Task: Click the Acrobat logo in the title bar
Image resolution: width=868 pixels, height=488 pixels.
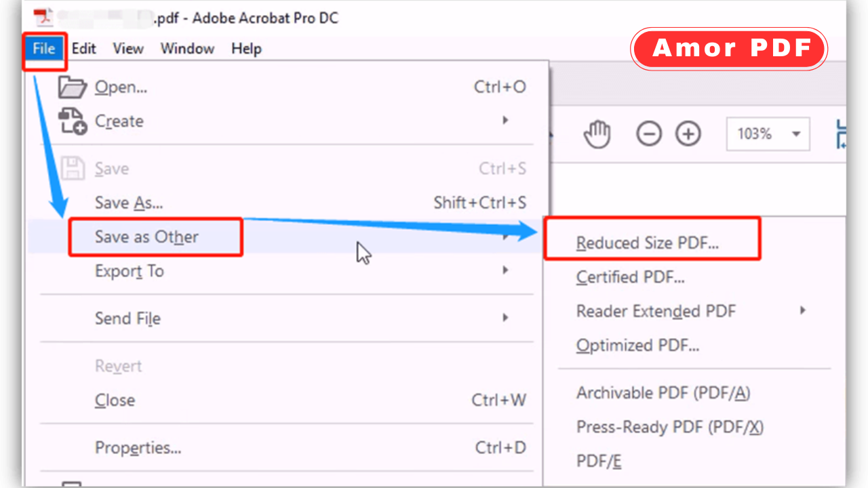Action: (x=43, y=18)
